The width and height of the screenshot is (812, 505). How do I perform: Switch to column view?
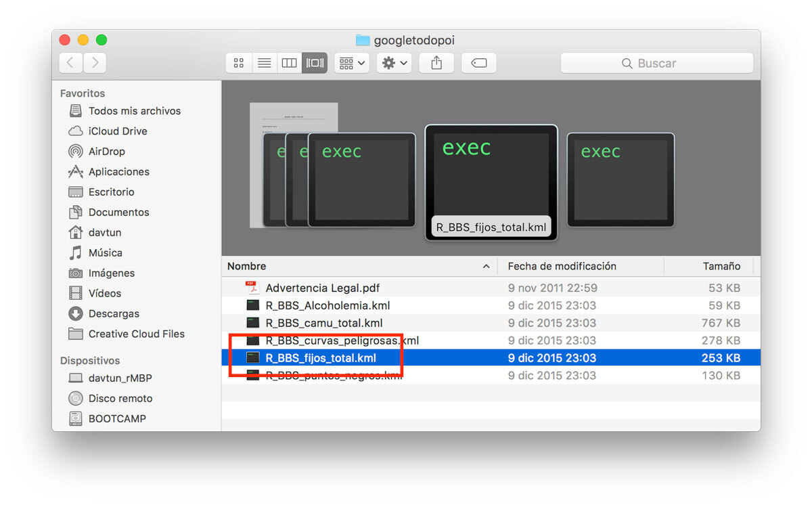(x=289, y=63)
